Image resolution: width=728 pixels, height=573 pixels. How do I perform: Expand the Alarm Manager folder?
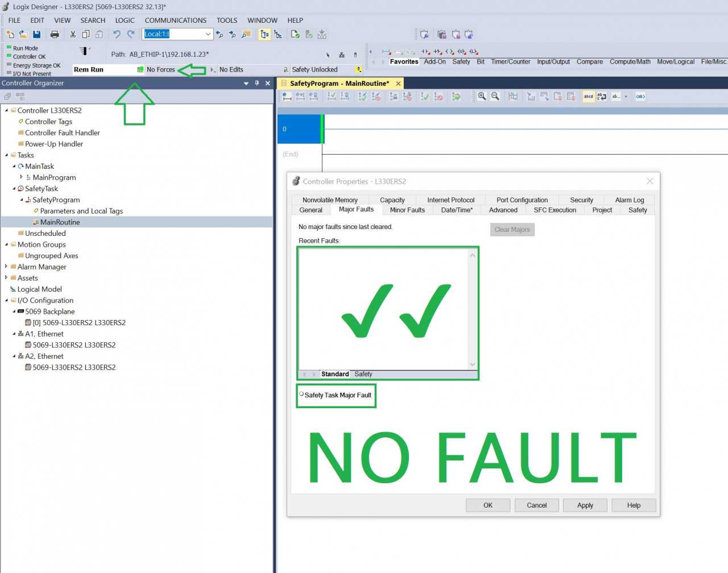[6, 267]
